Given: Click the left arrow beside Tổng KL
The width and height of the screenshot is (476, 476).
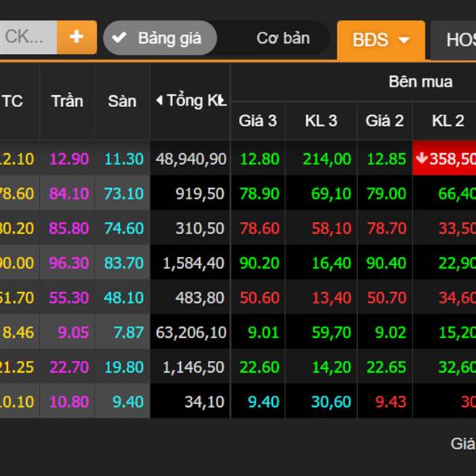Looking at the screenshot, I should click(x=159, y=101).
